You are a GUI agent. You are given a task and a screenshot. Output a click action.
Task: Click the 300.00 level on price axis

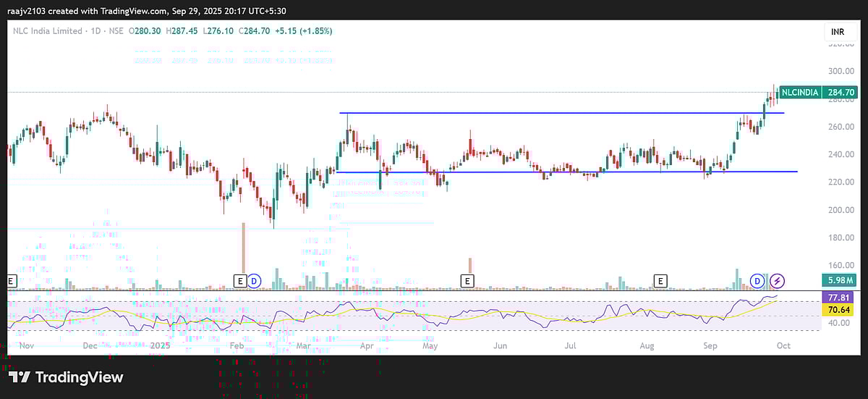pos(841,72)
